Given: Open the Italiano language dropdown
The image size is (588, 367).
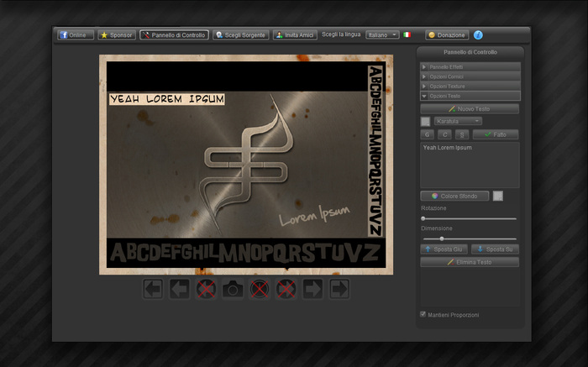Looking at the screenshot, I should [x=382, y=35].
